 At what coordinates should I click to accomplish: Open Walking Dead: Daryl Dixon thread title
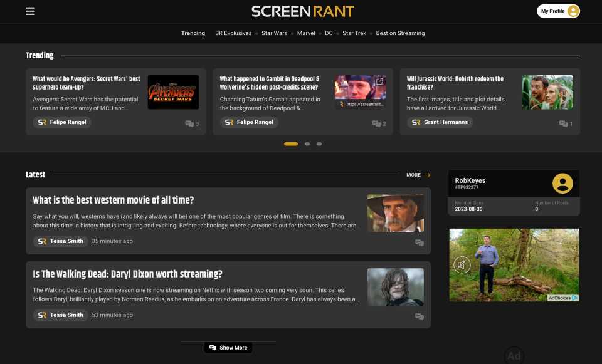[127, 274]
